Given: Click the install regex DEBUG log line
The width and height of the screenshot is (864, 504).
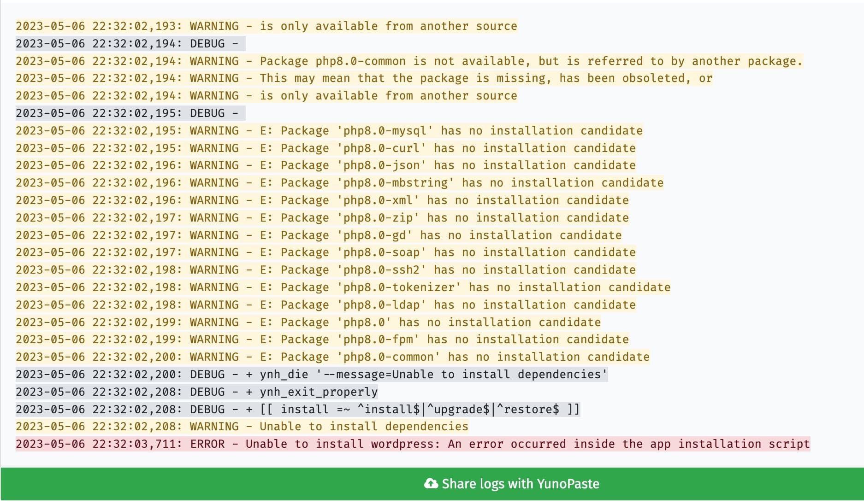Looking at the screenshot, I should tap(298, 409).
